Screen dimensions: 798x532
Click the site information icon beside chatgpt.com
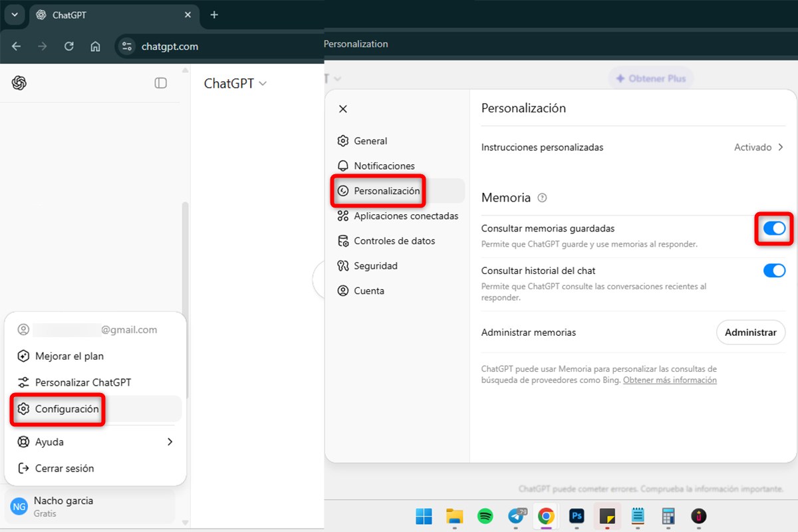[127, 47]
